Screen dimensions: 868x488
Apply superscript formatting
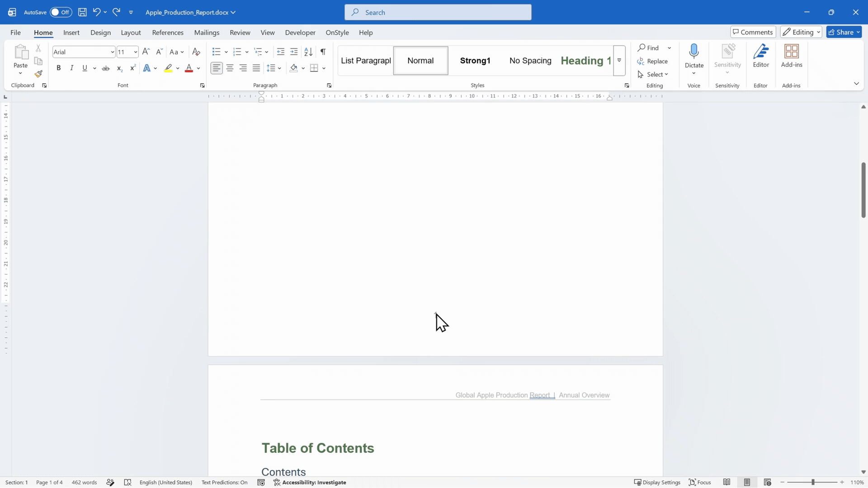[x=132, y=68]
